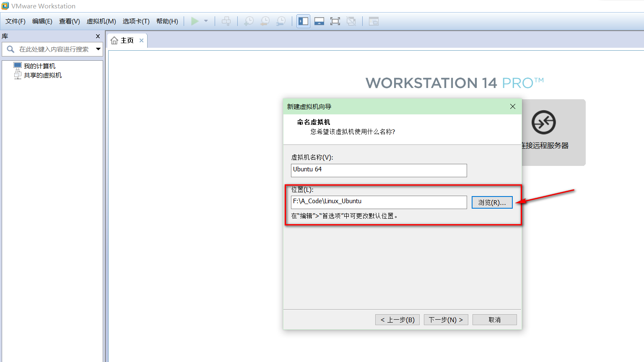
Task: Show the thumbnail bar icon
Action: coord(319,21)
